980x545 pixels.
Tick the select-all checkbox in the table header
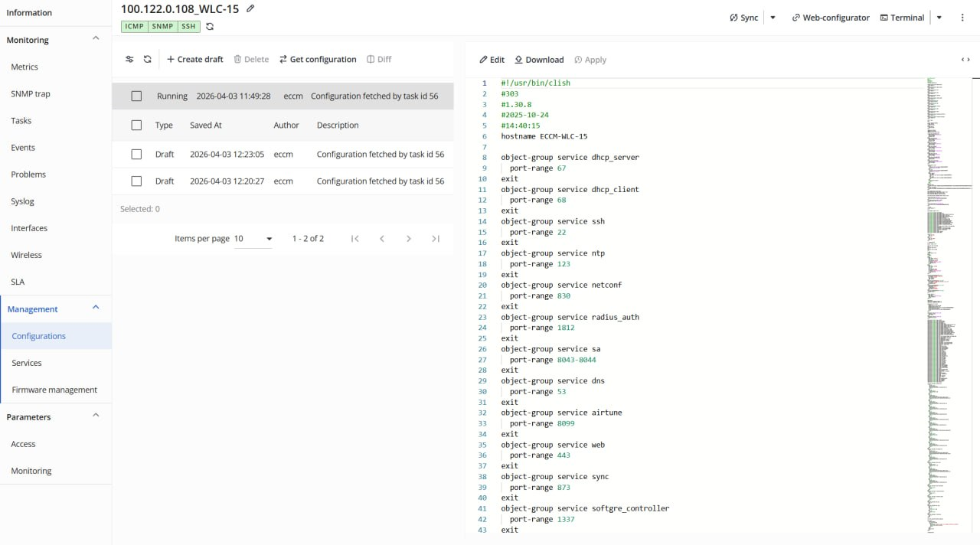tap(136, 126)
